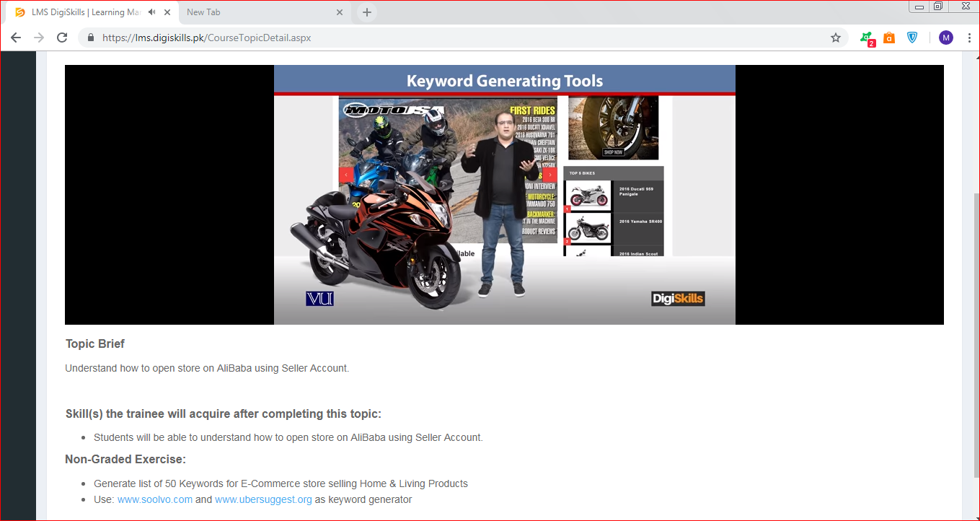This screenshot has height=521, width=980.
Task: Open the orange shopping extension icon
Action: (889, 38)
